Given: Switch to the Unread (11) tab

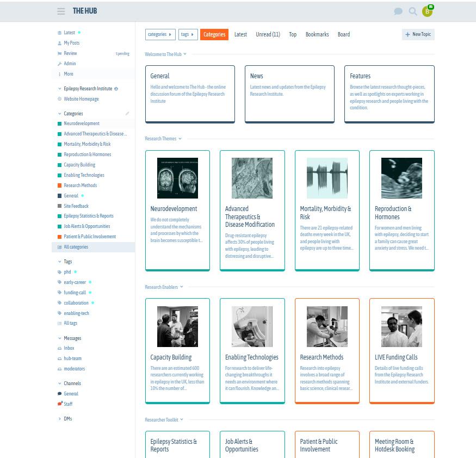Looking at the screenshot, I should 268,34.
